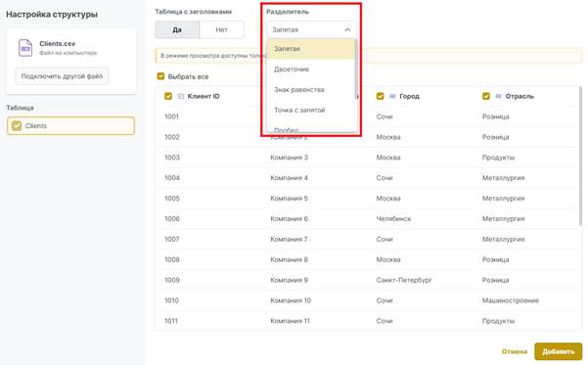588x365 pixels.
Task: Click cell Компания 10
Action: (291, 300)
